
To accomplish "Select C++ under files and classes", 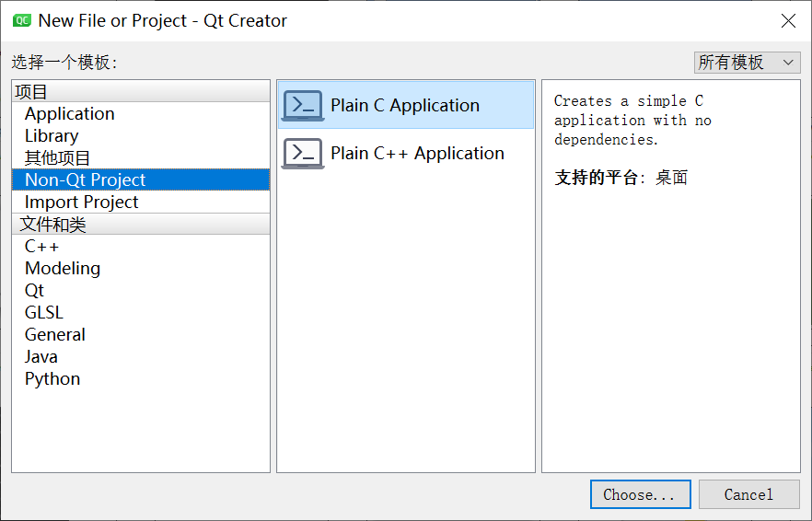I will [x=42, y=247].
